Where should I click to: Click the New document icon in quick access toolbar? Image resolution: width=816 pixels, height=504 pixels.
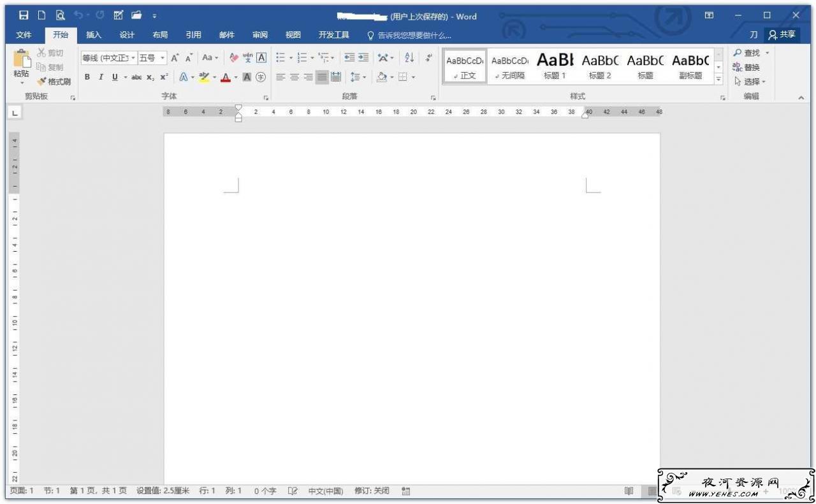tap(41, 15)
